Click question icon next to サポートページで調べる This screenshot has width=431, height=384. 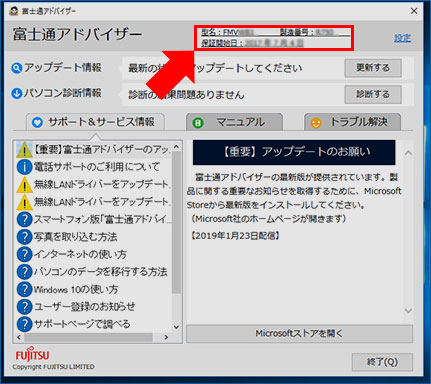[24, 324]
